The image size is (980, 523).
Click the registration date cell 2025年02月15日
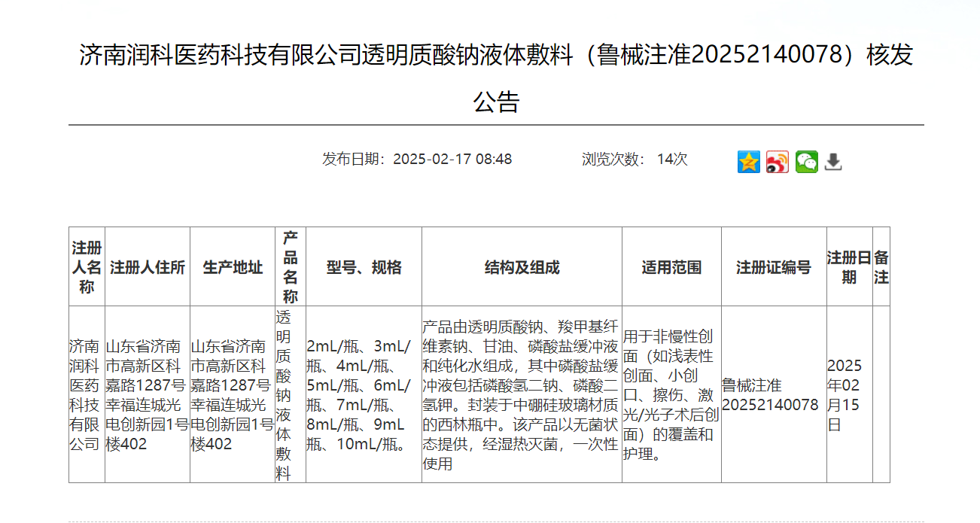(845, 395)
